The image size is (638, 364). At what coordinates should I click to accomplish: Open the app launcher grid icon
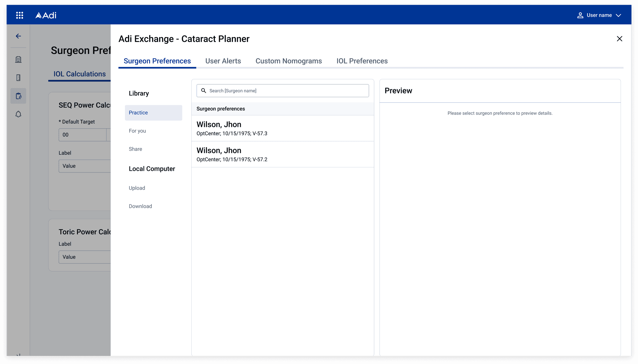click(20, 15)
